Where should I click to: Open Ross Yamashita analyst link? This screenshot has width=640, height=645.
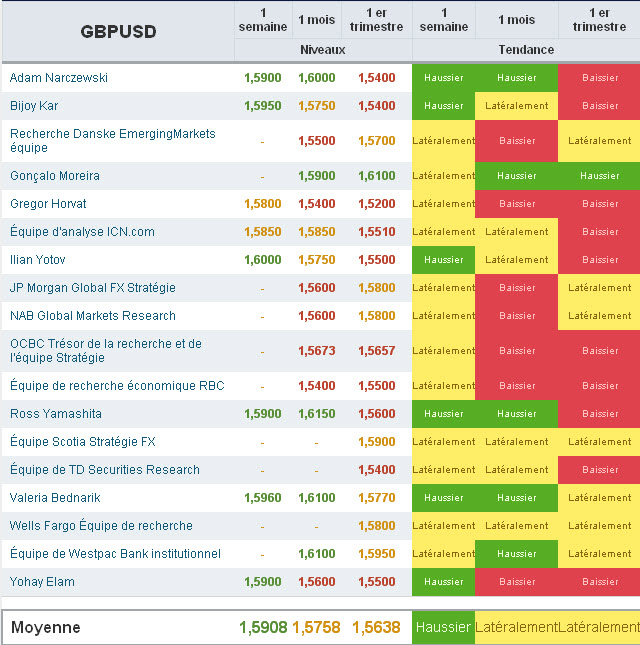[56, 413]
